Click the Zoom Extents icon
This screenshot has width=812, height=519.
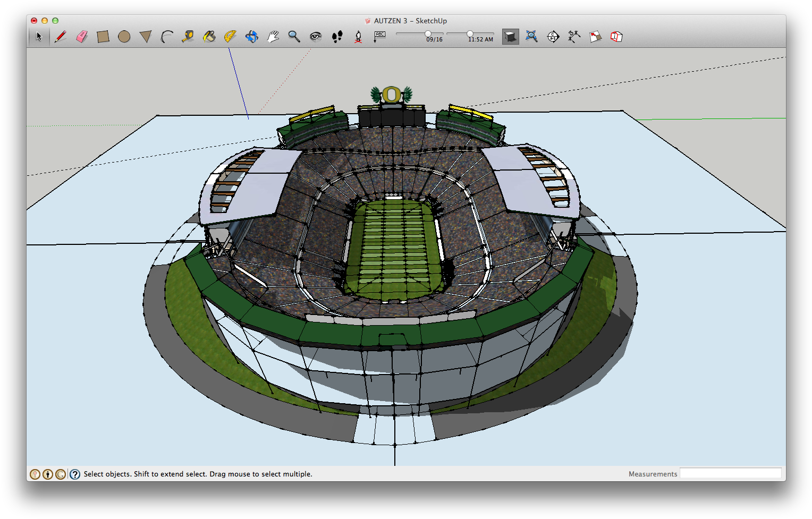(x=531, y=36)
